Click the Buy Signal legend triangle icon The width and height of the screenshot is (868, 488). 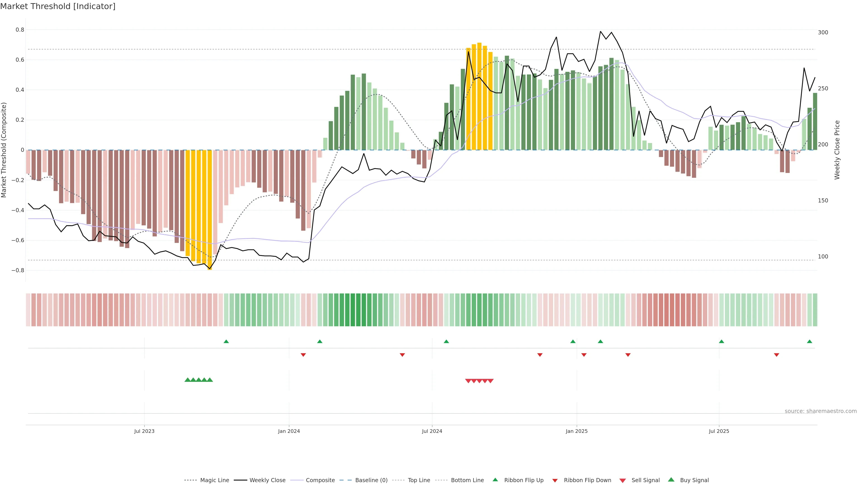pos(671,480)
